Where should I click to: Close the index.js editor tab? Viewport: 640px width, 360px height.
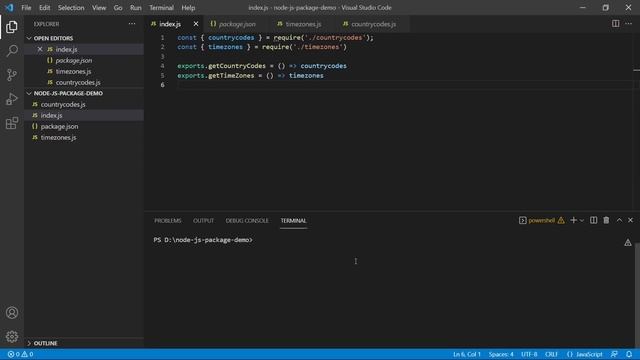tap(196, 24)
